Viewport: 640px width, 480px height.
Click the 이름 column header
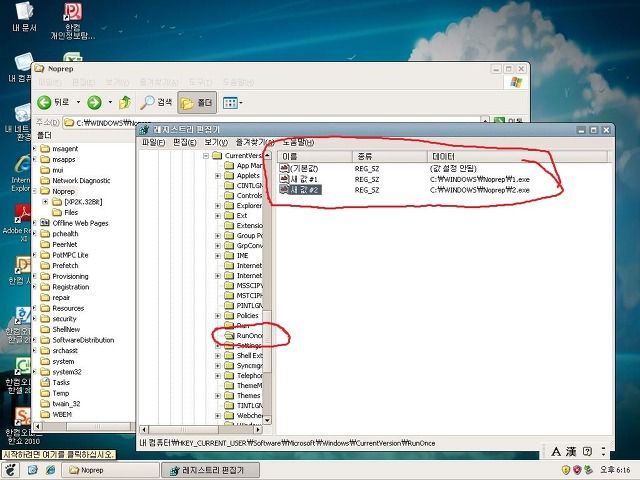tap(315, 156)
